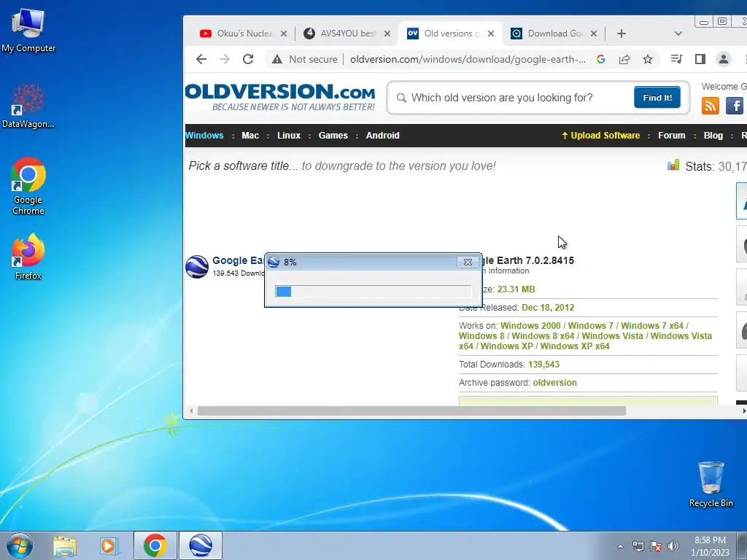Open the clock showing 8:58 PM
747x560 pixels.
click(710, 546)
